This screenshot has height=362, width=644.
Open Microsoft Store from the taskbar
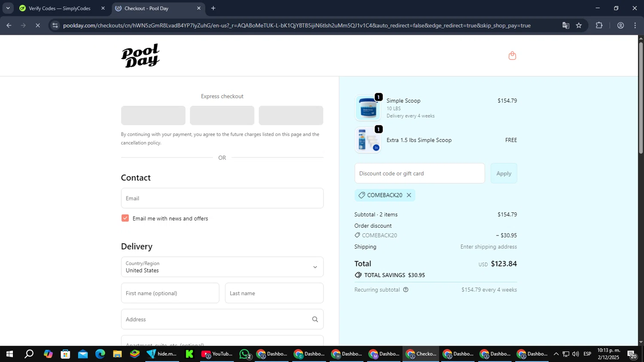65,354
